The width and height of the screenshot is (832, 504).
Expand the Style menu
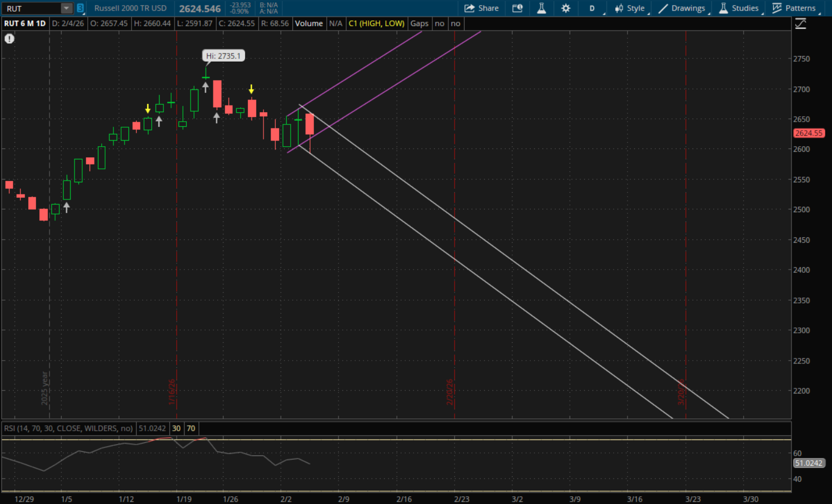[x=630, y=8]
